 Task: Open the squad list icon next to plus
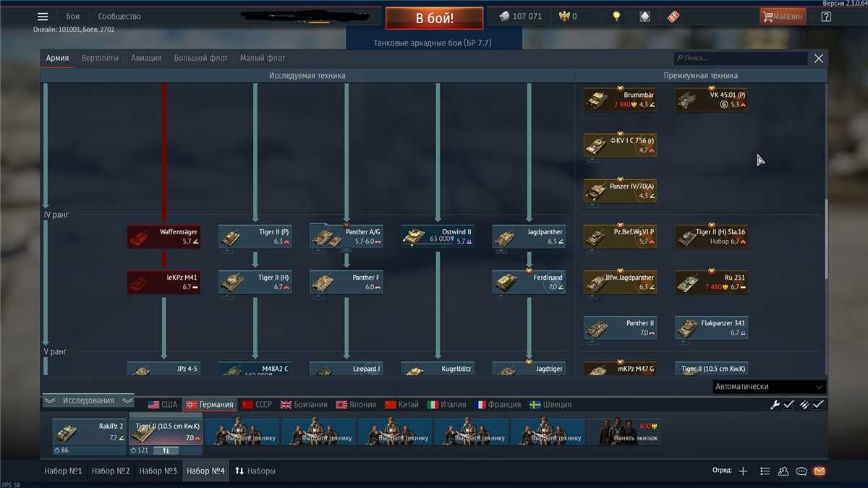765,471
